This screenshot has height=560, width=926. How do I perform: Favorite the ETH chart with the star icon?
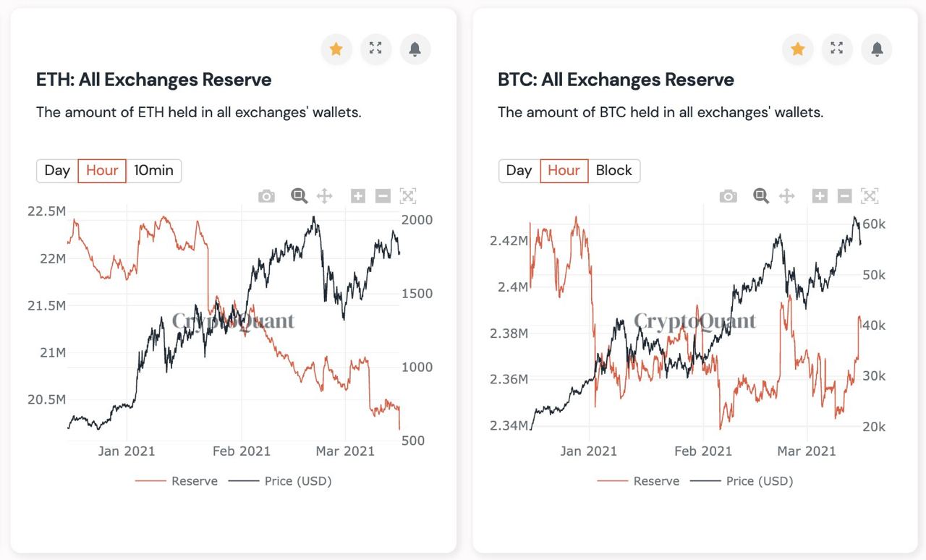336,48
